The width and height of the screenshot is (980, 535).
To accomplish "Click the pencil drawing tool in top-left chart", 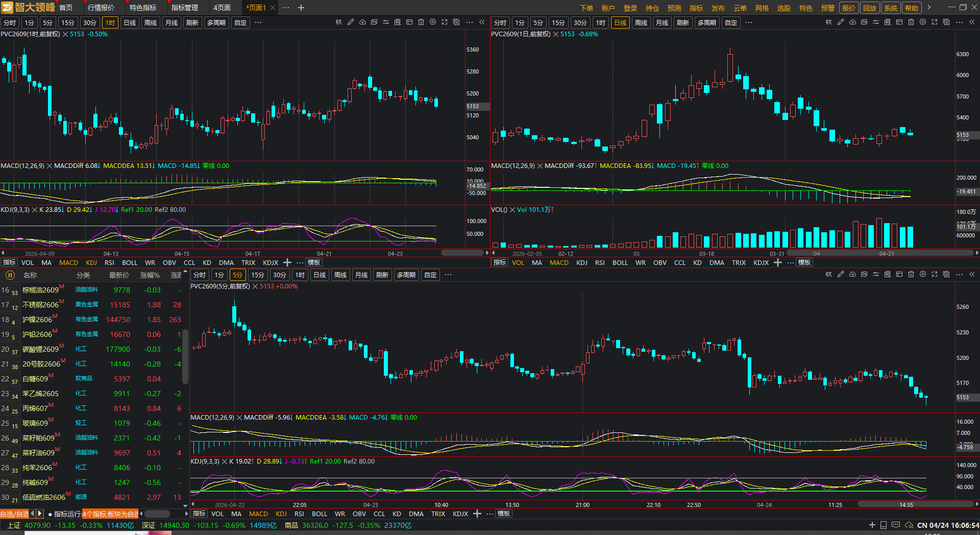I will [x=351, y=22].
